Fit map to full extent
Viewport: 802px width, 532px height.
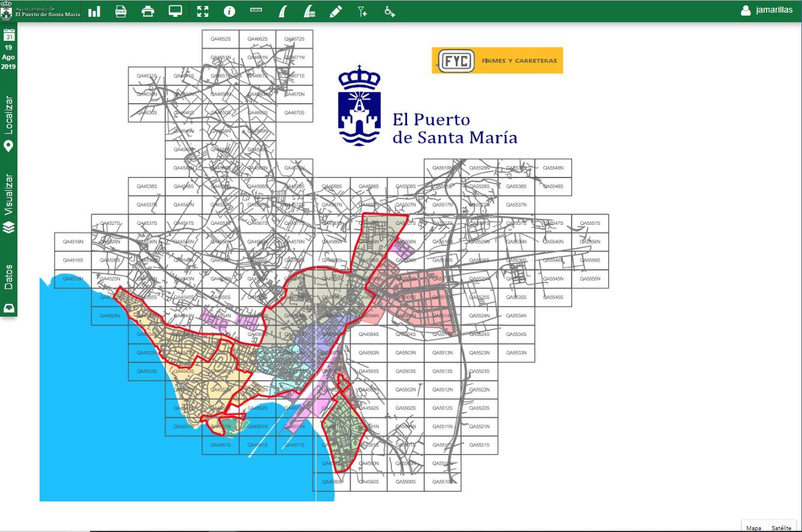click(x=203, y=11)
